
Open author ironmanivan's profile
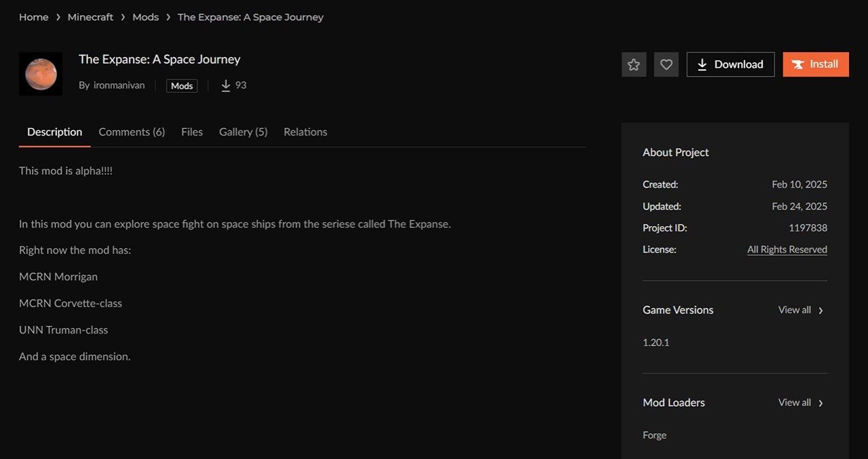(119, 85)
